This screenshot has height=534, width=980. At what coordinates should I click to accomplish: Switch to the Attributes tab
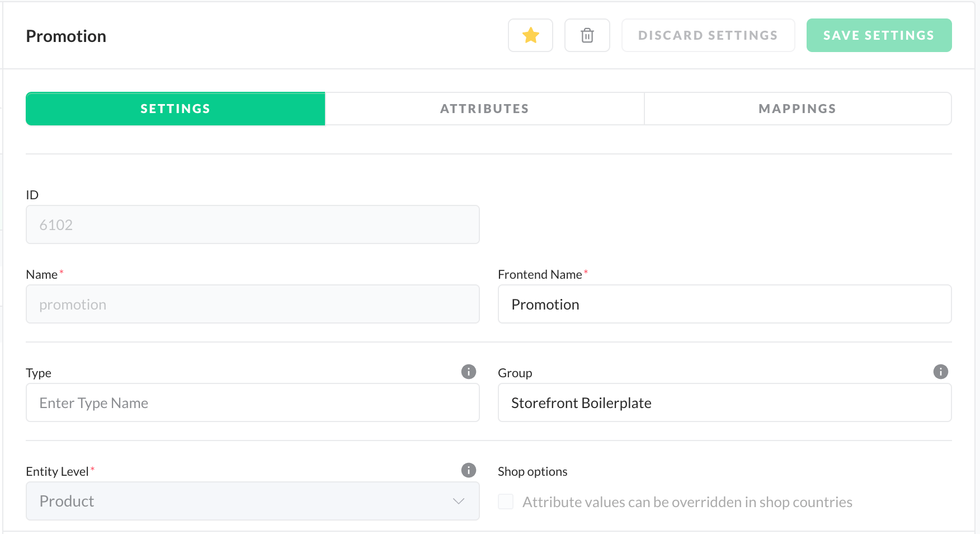484,109
